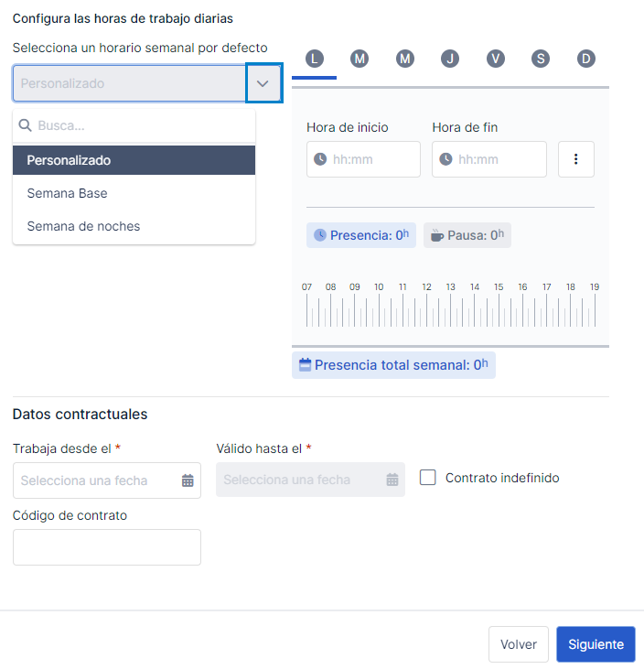Enable the Contrato indefinido checkbox
The image size is (644, 669).
pyautogui.click(x=428, y=478)
